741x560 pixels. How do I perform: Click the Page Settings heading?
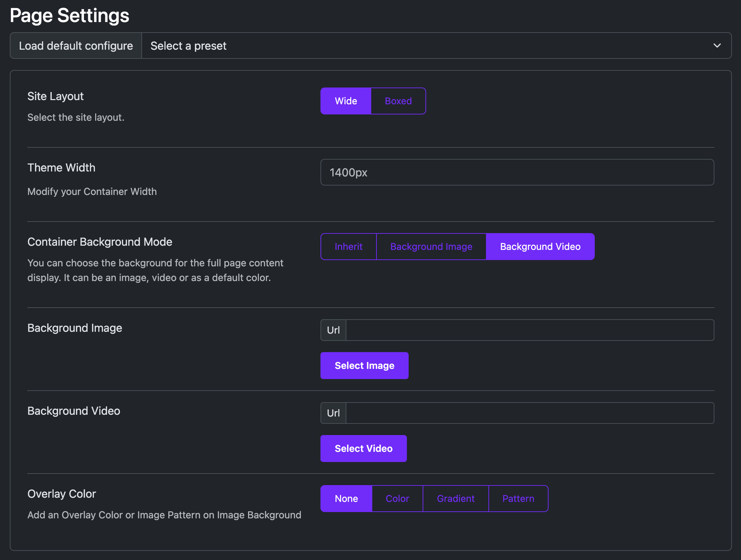[70, 16]
